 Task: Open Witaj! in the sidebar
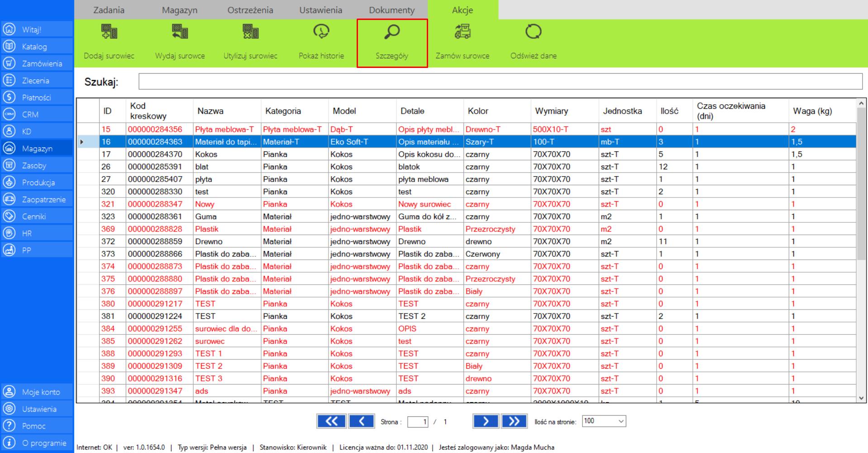tap(37, 29)
